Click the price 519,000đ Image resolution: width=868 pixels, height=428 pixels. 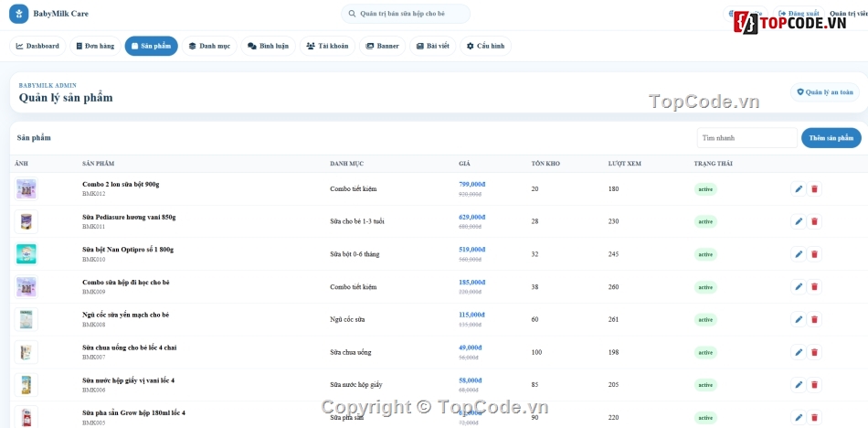[x=472, y=250]
